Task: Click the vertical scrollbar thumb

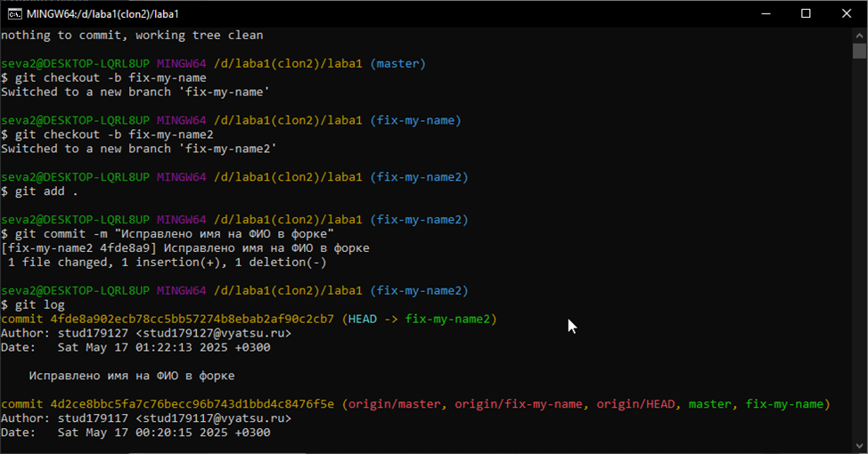Action: pyautogui.click(x=860, y=50)
